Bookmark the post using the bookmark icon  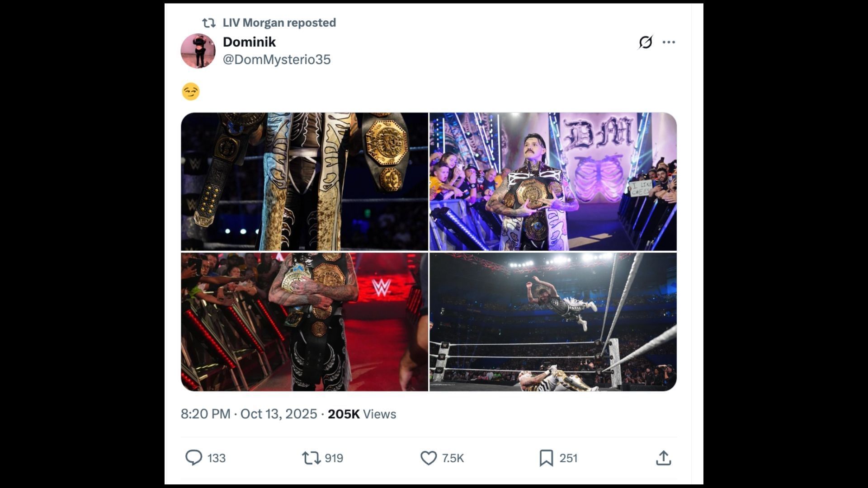point(546,458)
